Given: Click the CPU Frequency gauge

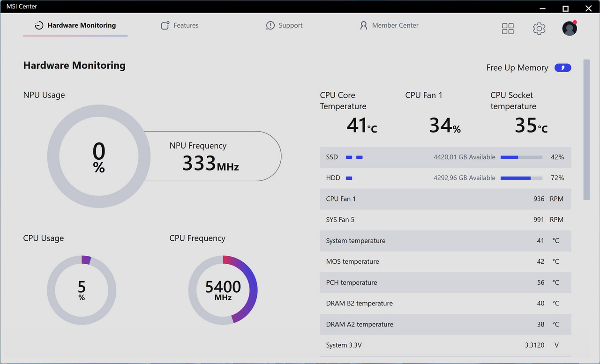Looking at the screenshot, I should point(223,290).
